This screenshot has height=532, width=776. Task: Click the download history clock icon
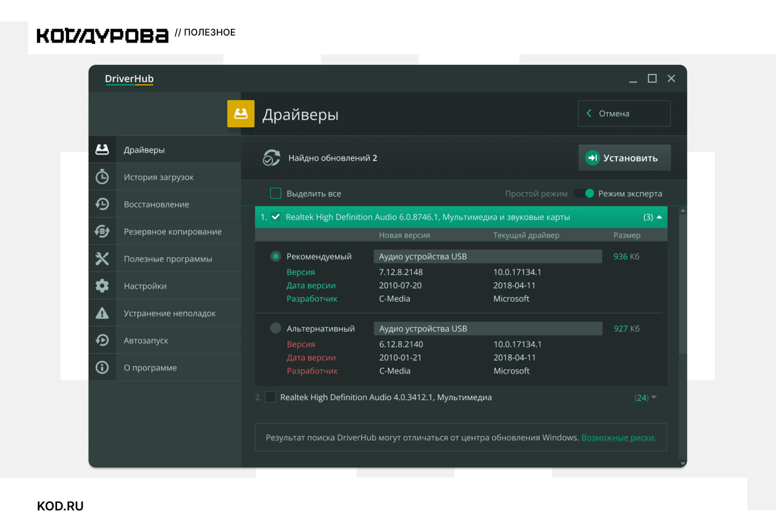click(102, 176)
